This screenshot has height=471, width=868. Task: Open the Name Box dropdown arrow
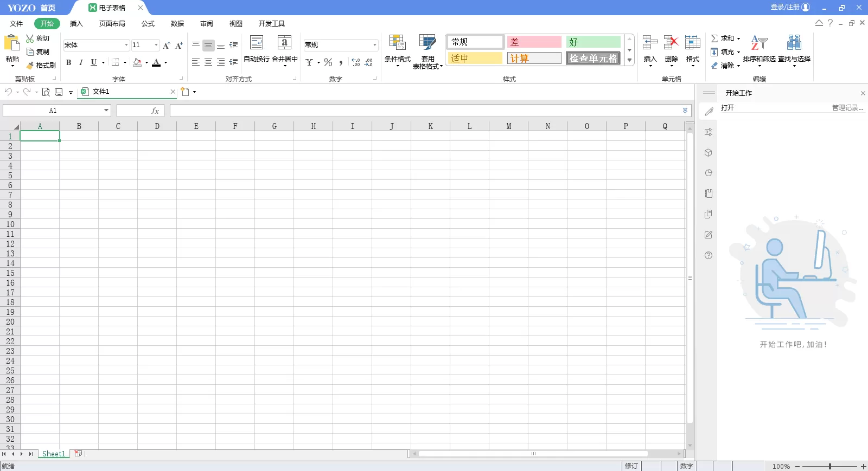tap(106, 111)
